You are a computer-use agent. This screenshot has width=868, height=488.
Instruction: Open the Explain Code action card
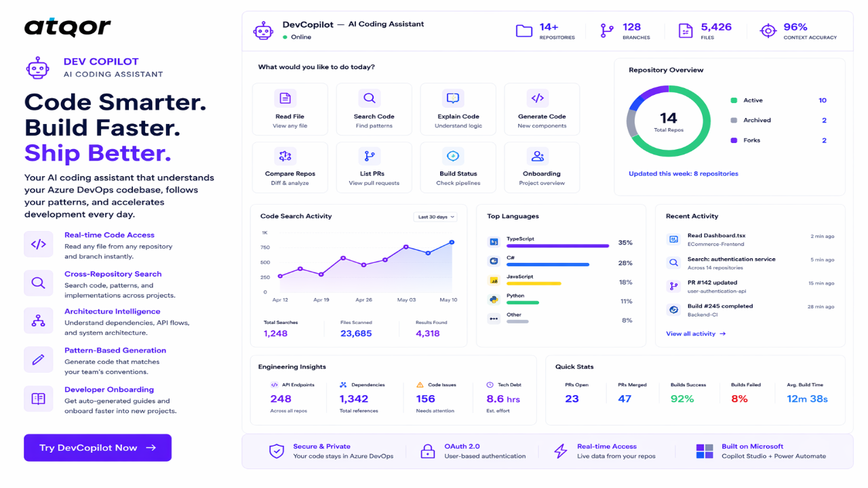point(458,109)
